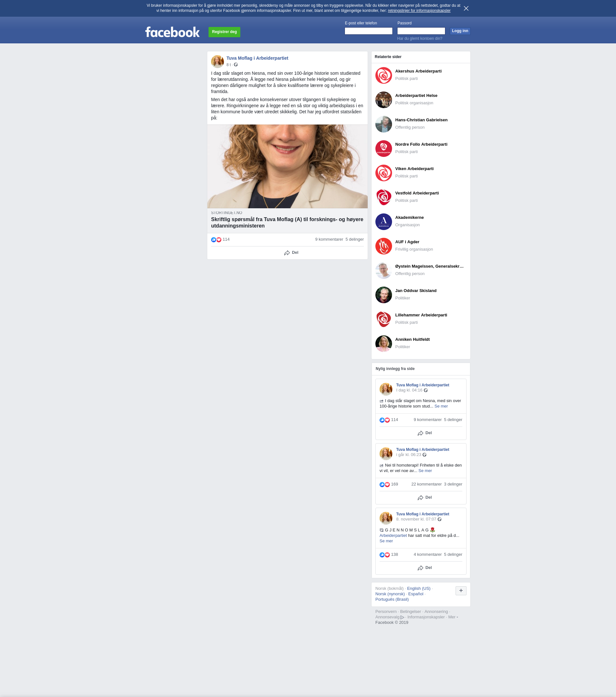The image size is (616, 697).
Task: Click avatar on the '8. november' post
Action: 386,518
